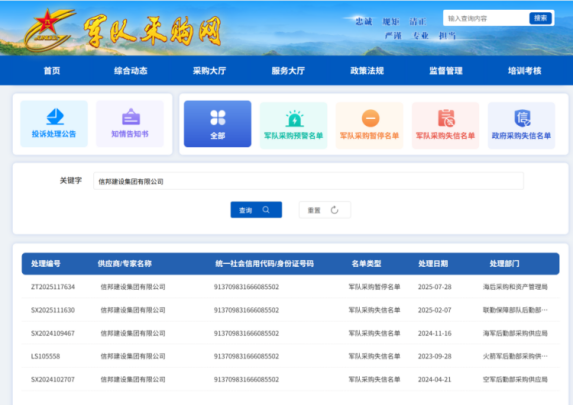Viewport: 573px width, 406px height.
Task: Go to 首页 in navigation bar
Action: (x=52, y=71)
